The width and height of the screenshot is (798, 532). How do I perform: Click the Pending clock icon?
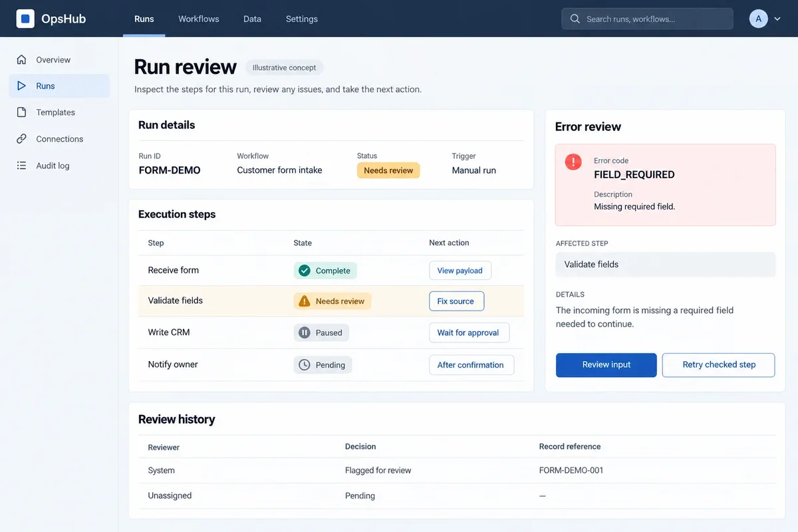point(305,364)
